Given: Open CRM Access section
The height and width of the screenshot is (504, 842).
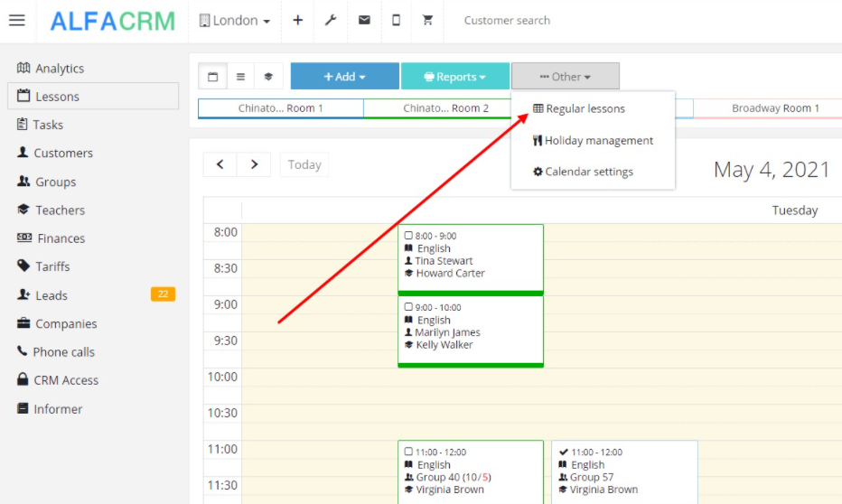Looking at the screenshot, I should coord(58,380).
